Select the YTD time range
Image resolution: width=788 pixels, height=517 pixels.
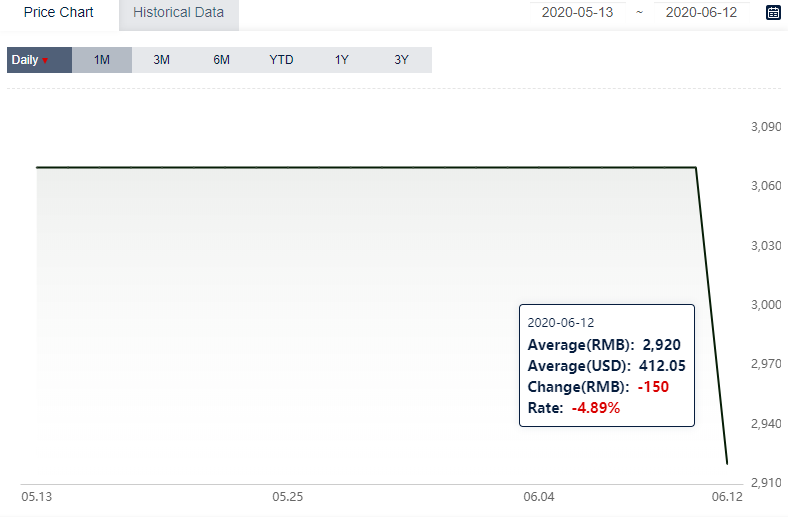point(281,60)
